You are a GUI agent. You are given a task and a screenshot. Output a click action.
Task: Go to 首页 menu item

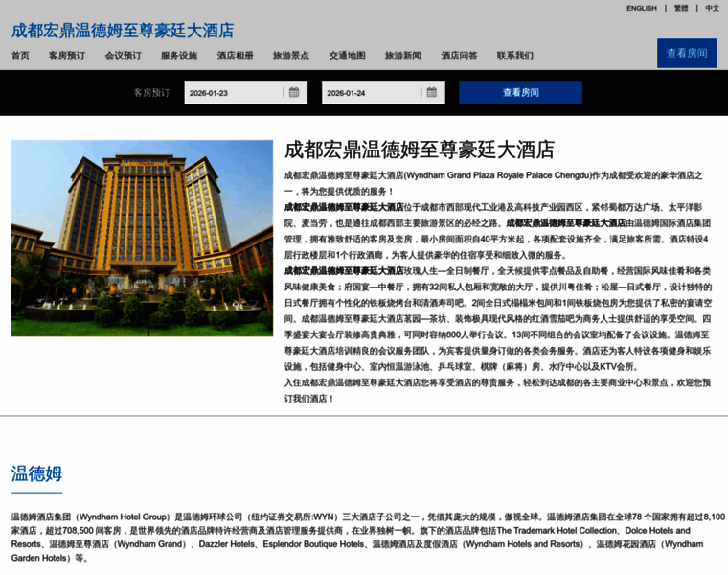[x=20, y=56]
